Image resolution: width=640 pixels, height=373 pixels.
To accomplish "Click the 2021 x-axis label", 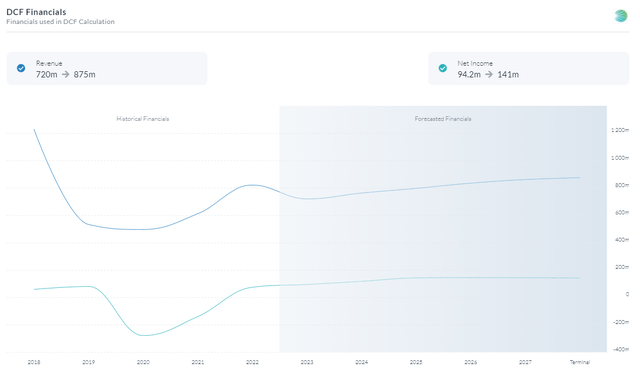I will coord(198,362).
